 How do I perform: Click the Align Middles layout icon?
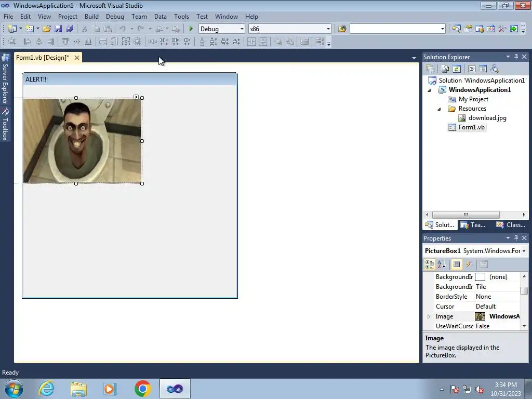click(77, 42)
